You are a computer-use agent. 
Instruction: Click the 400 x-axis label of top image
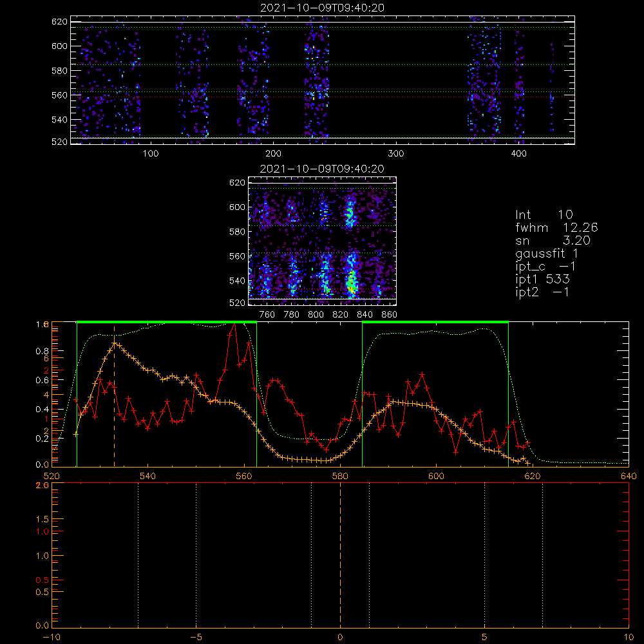(x=518, y=154)
